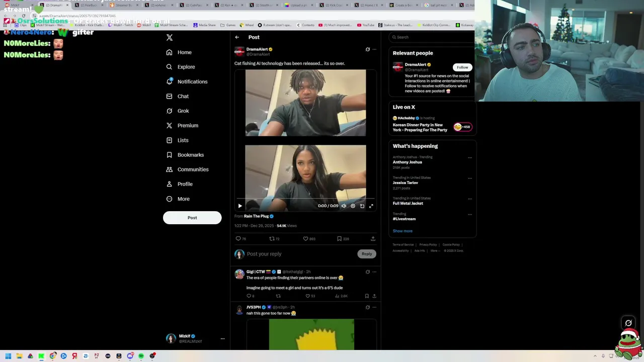Repost the post with 72 reposts
This screenshot has height=362, width=644.
[x=274, y=239]
